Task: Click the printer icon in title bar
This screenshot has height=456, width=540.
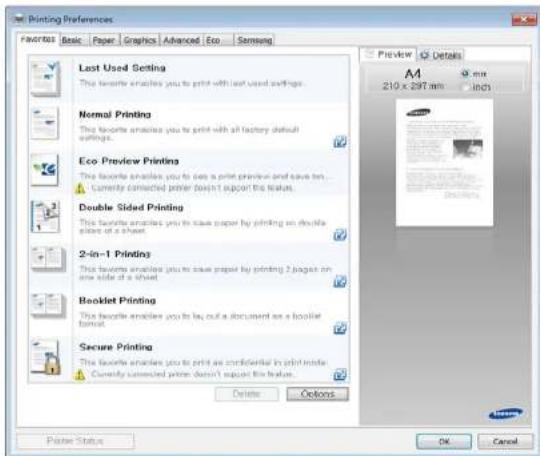Action: pyautogui.click(x=19, y=19)
